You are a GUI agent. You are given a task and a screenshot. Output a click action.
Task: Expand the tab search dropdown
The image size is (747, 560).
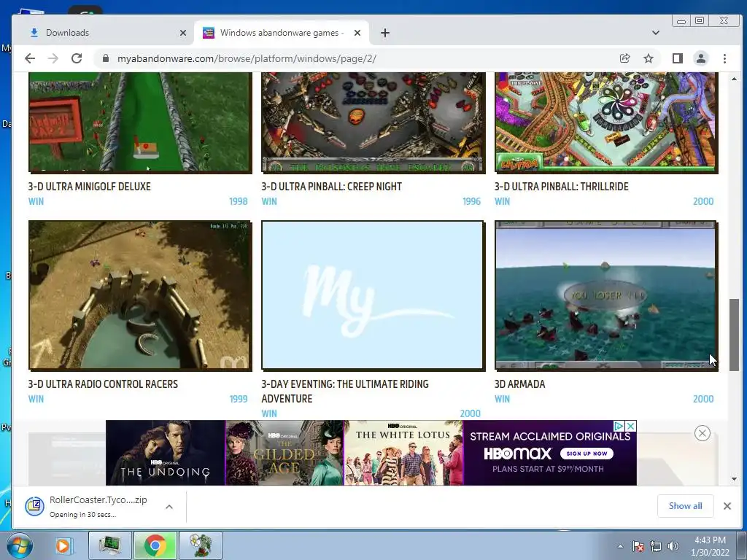(x=656, y=33)
